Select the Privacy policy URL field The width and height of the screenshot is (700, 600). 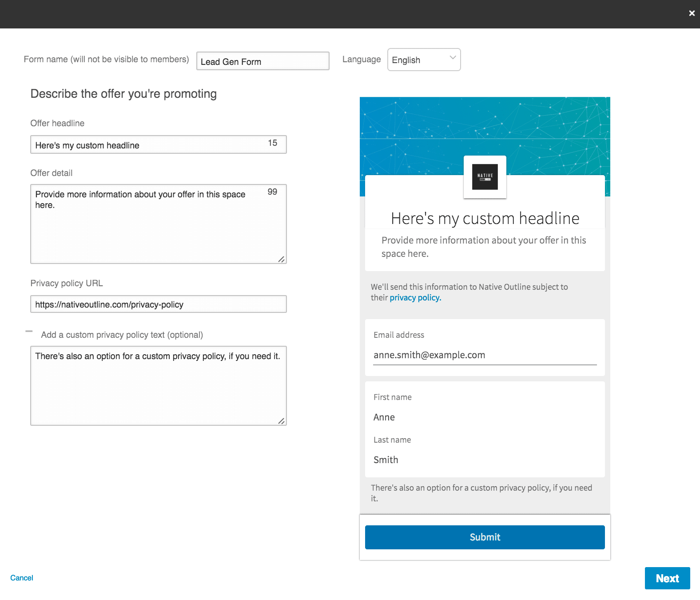pos(158,304)
